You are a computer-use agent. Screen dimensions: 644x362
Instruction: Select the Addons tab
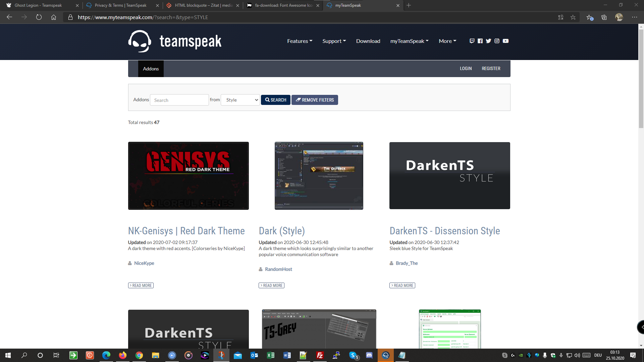[151, 69]
